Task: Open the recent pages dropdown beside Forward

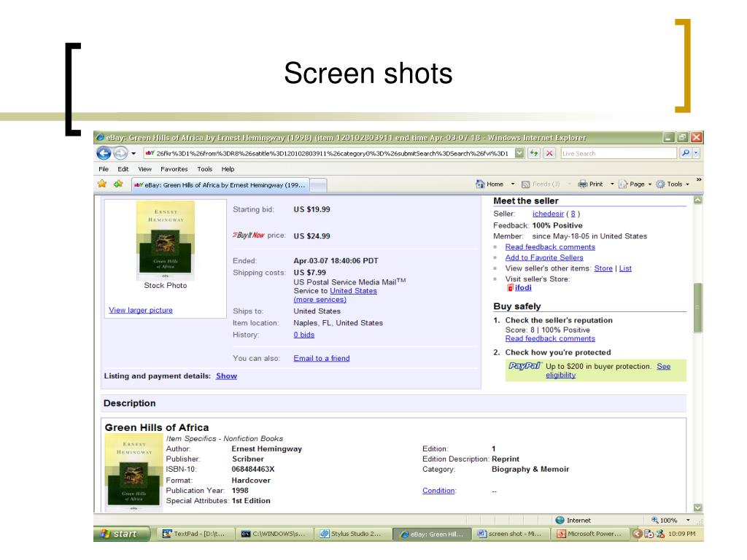Action: (x=133, y=153)
